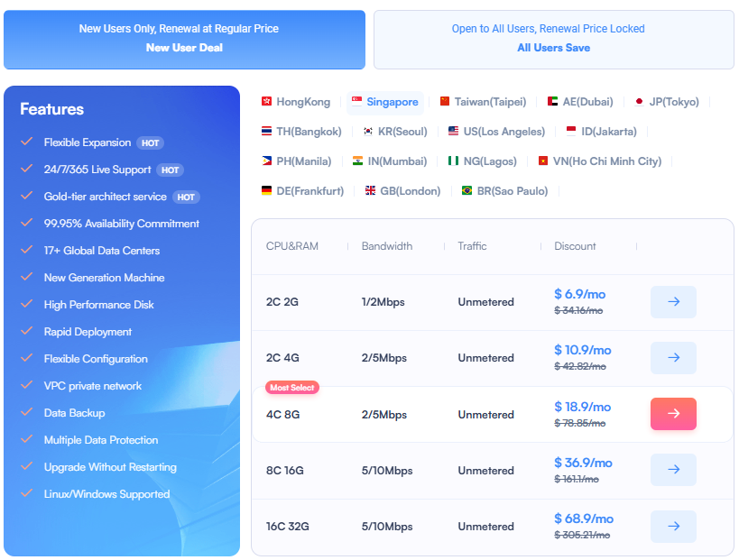This screenshot has width=739, height=560.
Task: Select the DE(Frankfurt) flag icon
Action: [267, 190]
